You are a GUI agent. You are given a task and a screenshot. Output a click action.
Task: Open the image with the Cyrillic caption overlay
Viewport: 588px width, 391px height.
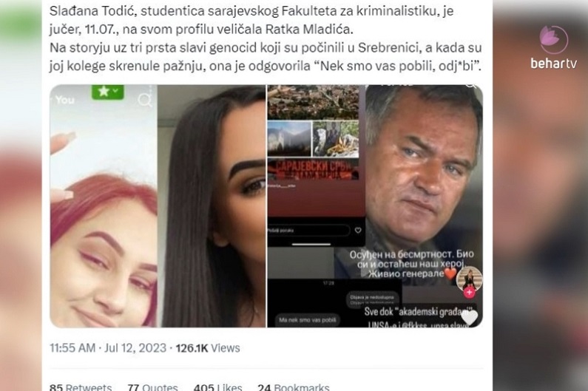(424, 206)
